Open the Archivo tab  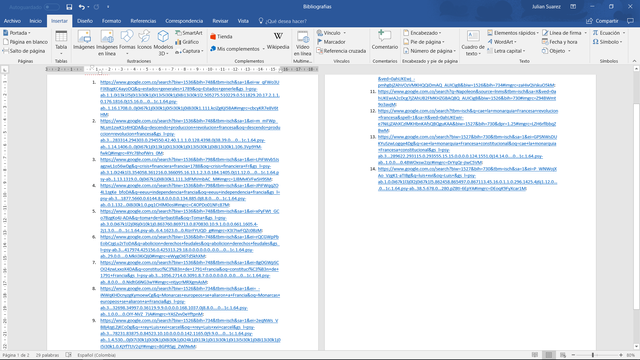point(12,21)
